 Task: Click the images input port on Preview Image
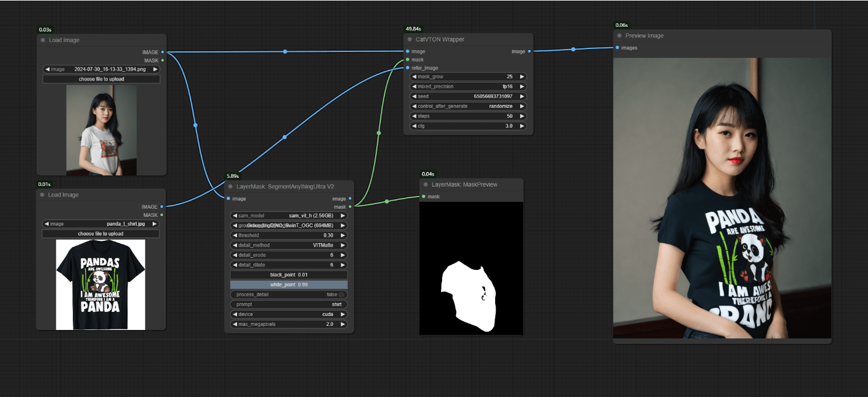[617, 48]
